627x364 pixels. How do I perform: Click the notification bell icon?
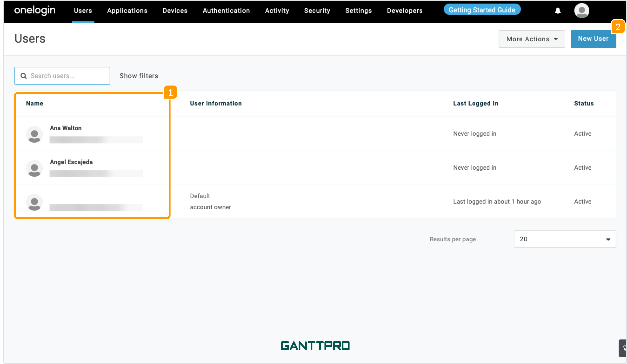coord(558,11)
